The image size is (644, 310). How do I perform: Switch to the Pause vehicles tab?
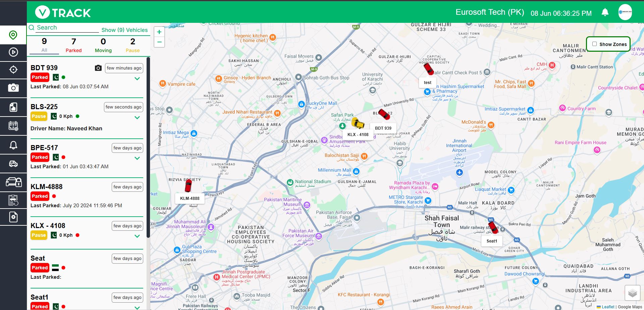pos(133,45)
